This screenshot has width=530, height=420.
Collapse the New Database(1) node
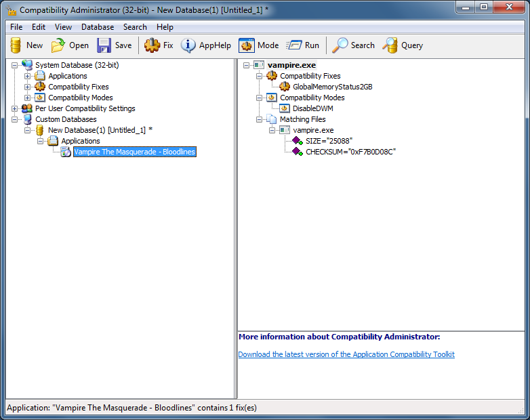coord(27,130)
